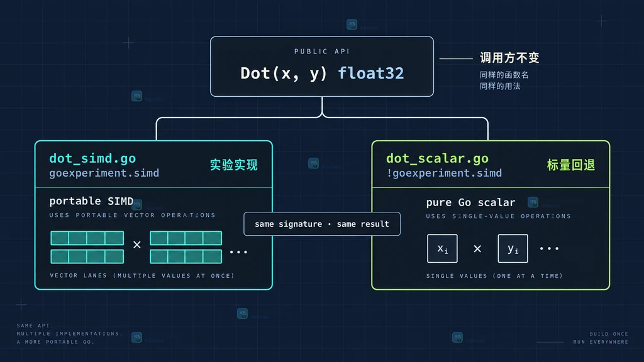This screenshot has height=362, width=644.
Task: Click the portable SIMD heading
Action: (x=91, y=201)
